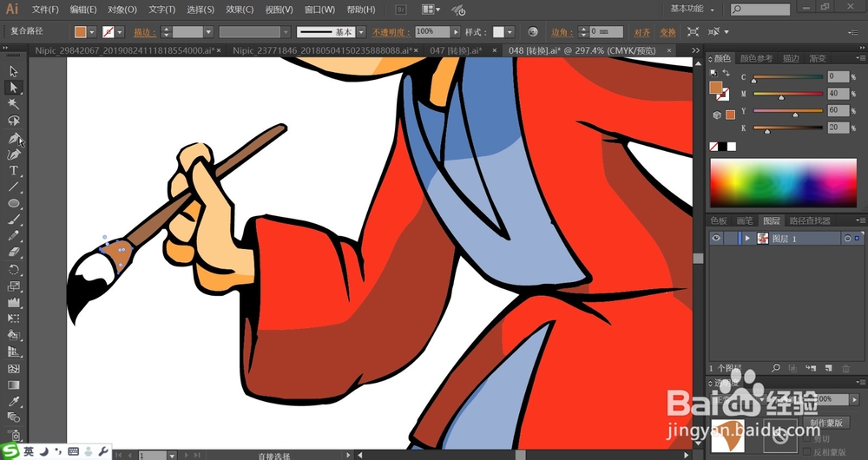Select the Scale tool
The width and height of the screenshot is (868, 460).
(x=14, y=286)
